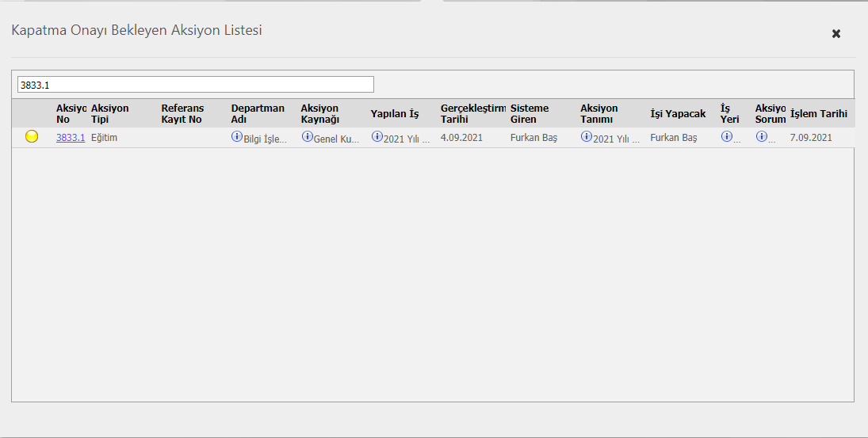This screenshot has height=438, width=868.
Task: Click info icon in Aksiyon Kaynağı cell
Action: pos(308,136)
